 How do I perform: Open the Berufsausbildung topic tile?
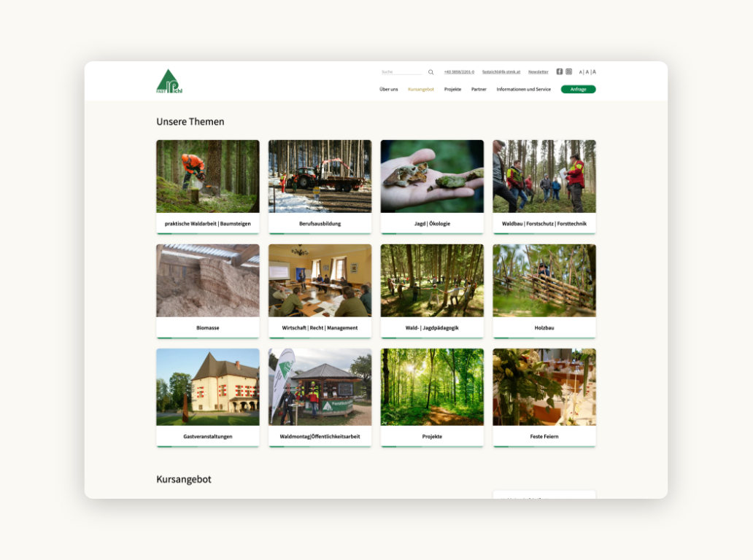320,187
